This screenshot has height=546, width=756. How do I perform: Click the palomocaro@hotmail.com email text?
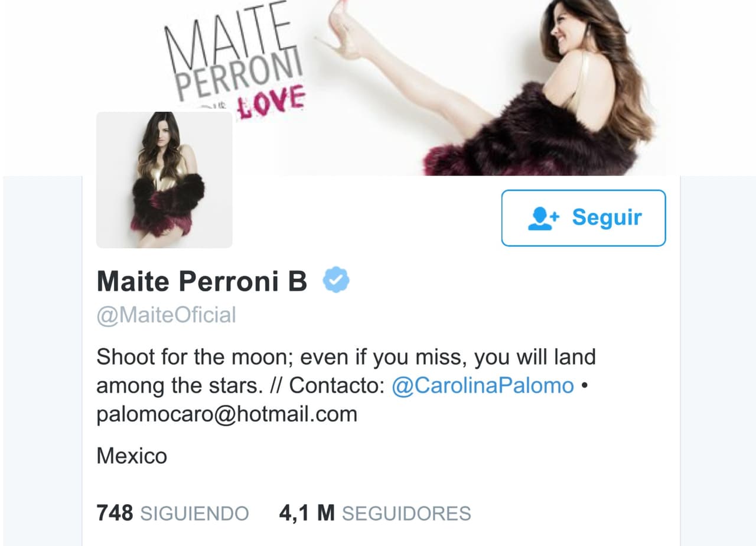point(227,414)
